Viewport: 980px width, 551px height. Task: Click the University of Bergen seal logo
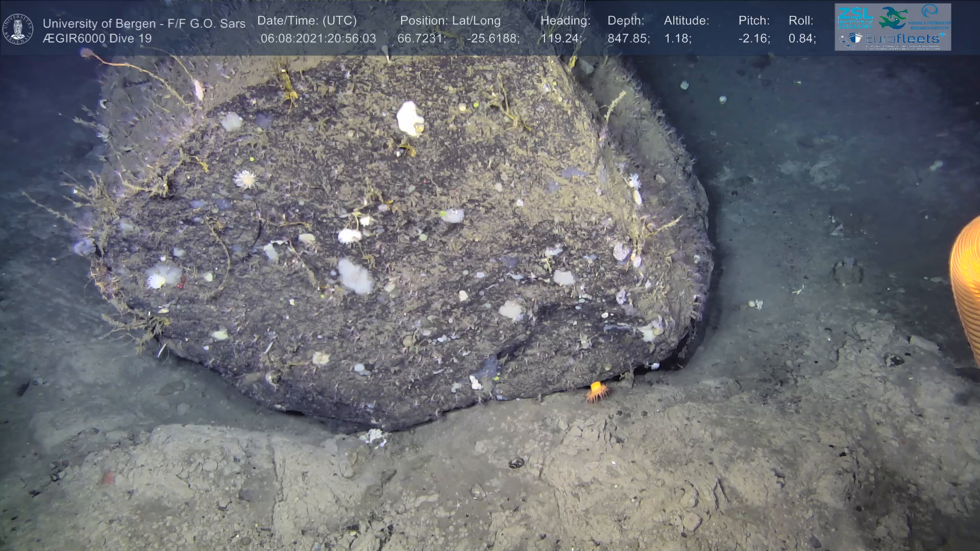[x=18, y=29]
